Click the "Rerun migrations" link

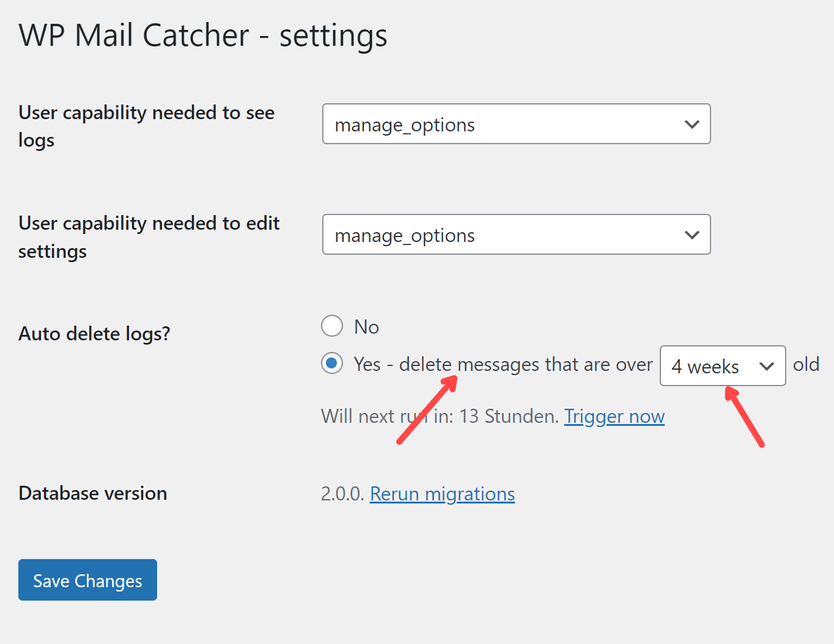point(442,494)
